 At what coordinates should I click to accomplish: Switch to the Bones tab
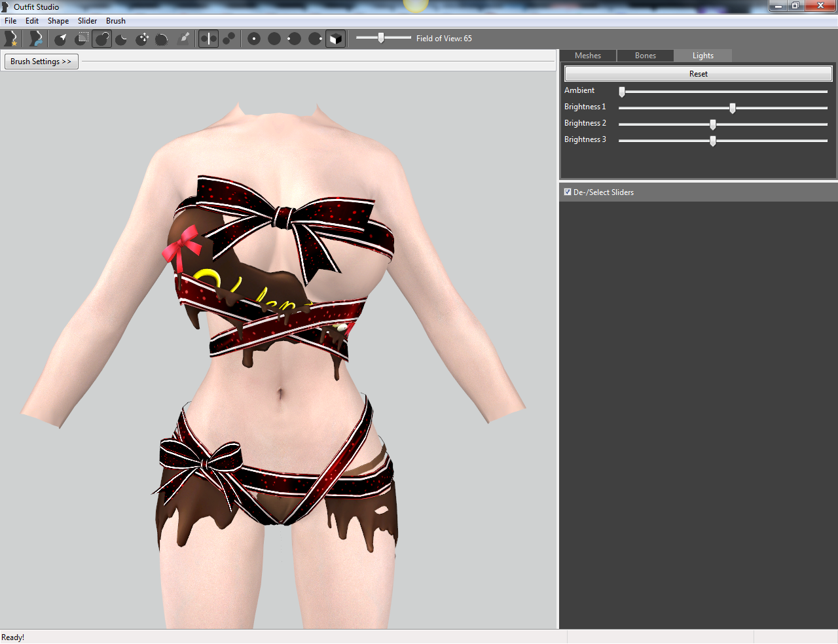[x=645, y=56]
